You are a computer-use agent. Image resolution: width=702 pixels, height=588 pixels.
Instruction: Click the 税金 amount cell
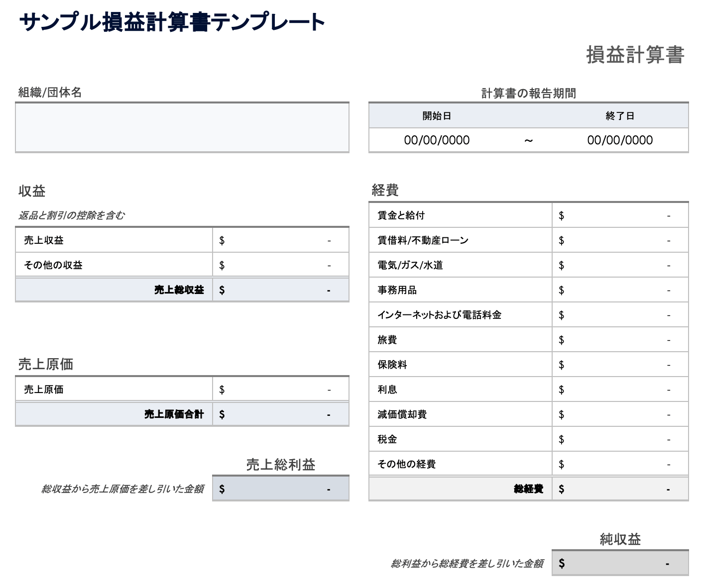point(620,439)
